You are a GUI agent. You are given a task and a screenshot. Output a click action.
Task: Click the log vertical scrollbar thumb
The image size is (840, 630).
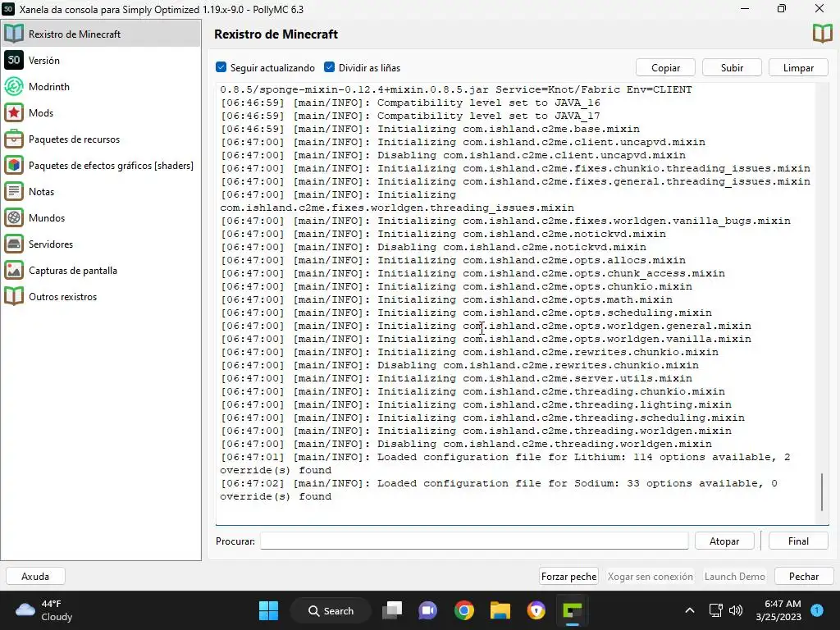point(822,492)
